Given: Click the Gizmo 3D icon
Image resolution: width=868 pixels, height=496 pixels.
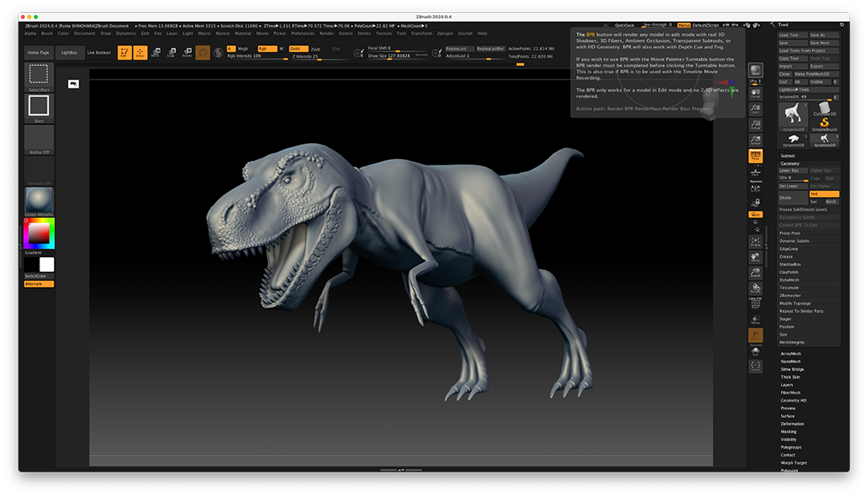Looking at the screenshot, I should tap(203, 52).
